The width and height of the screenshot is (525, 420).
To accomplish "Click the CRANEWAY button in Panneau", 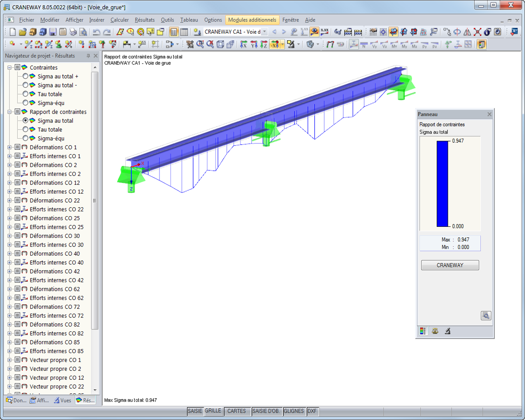I will pos(450,265).
